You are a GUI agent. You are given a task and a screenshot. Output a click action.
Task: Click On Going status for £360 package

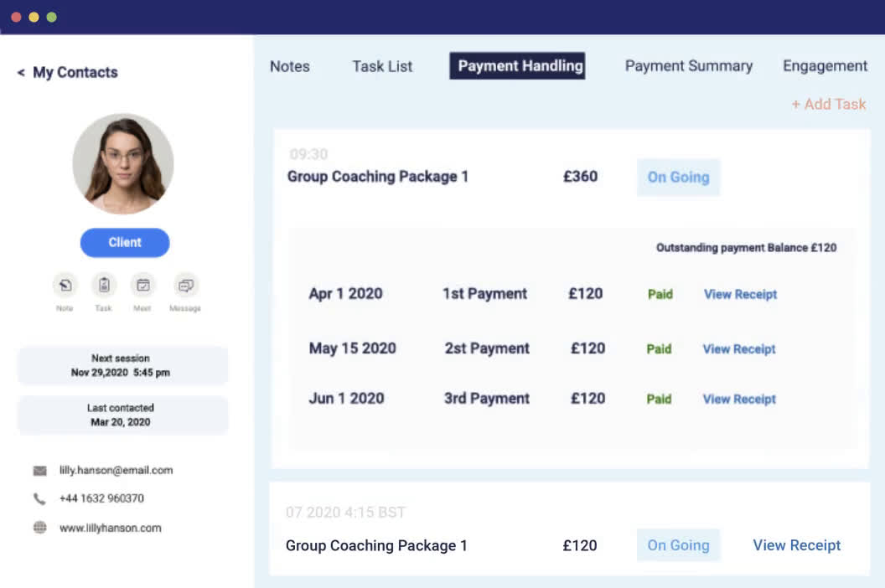678,178
